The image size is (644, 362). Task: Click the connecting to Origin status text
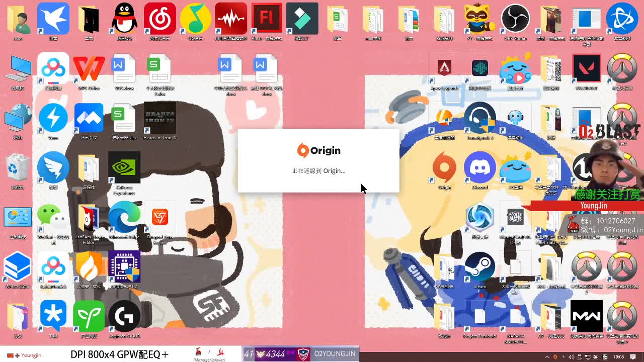click(x=318, y=170)
